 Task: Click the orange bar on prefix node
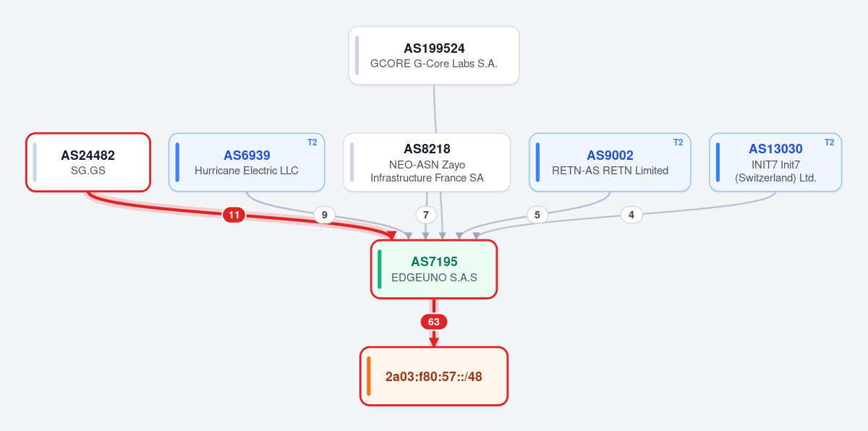(x=369, y=376)
